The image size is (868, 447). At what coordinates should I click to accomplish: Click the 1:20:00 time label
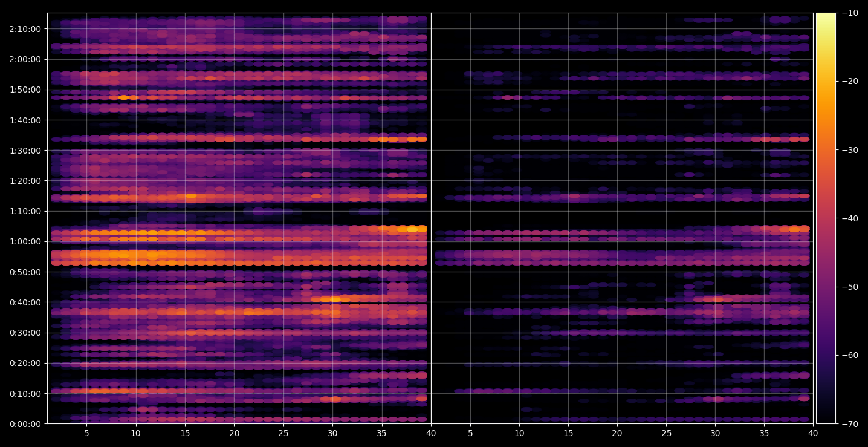25,181
